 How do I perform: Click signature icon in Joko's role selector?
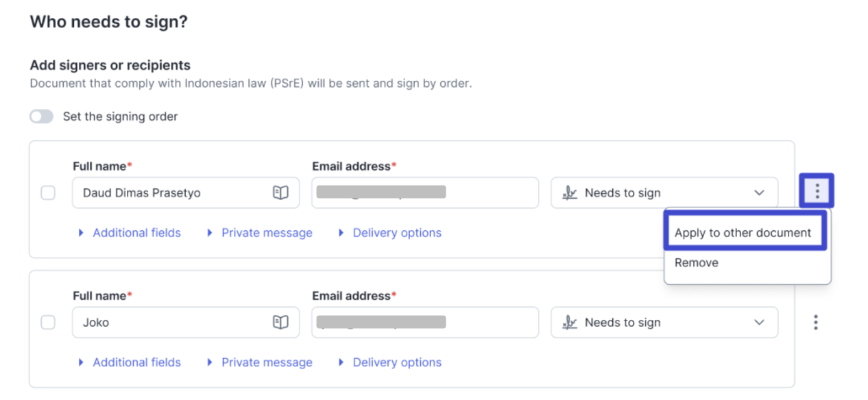pos(569,323)
